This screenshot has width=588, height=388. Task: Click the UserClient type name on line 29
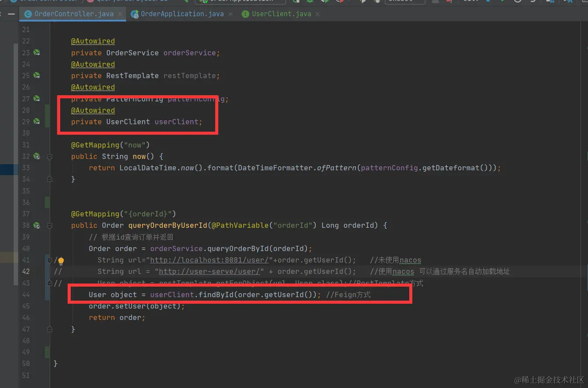(x=128, y=122)
